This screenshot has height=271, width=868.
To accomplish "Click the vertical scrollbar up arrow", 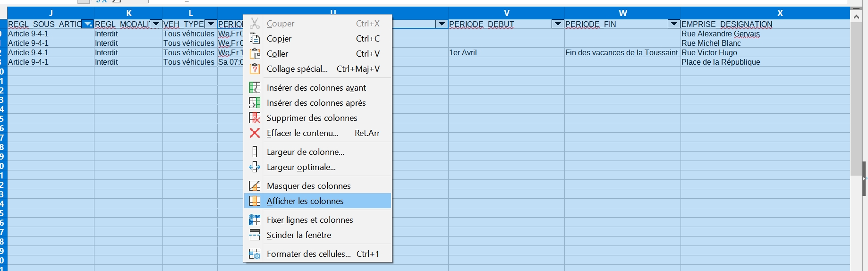I will pos(856,17).
